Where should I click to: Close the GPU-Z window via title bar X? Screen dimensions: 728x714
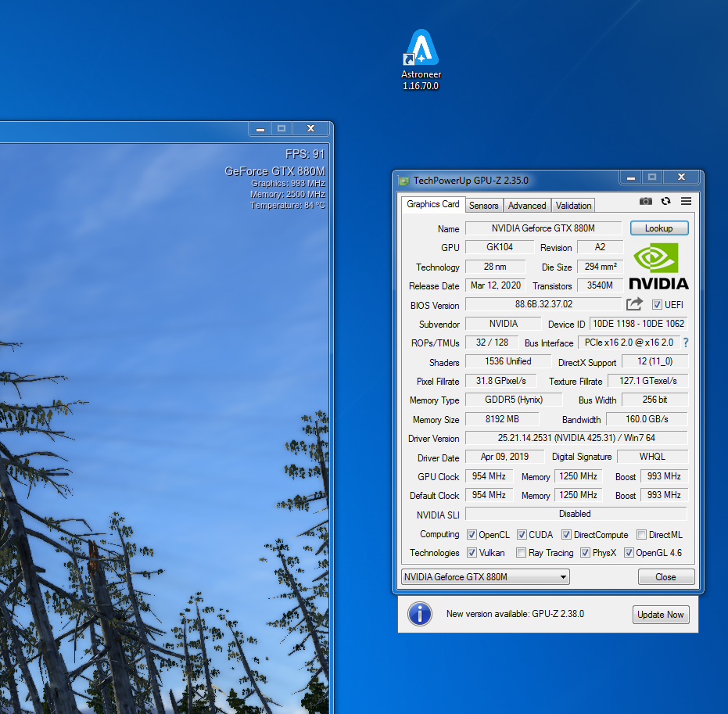682,177
